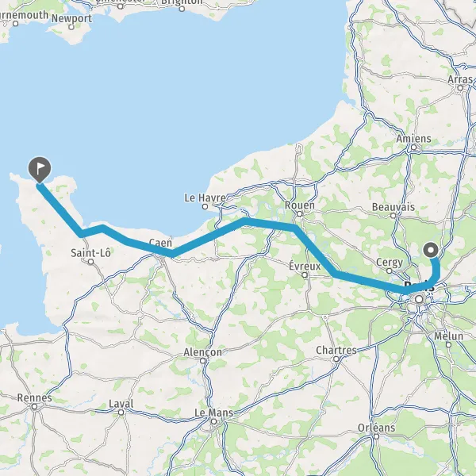This screenshot has height=476, width=476.
Task: Select the Laval map label
Action: coord(121,404)
